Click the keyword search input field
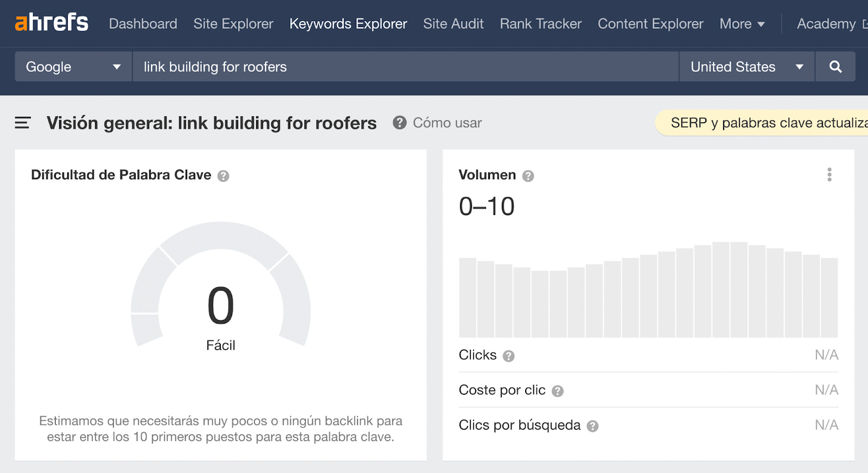Viewport: 868px width, 473px height. coord(405,67)
